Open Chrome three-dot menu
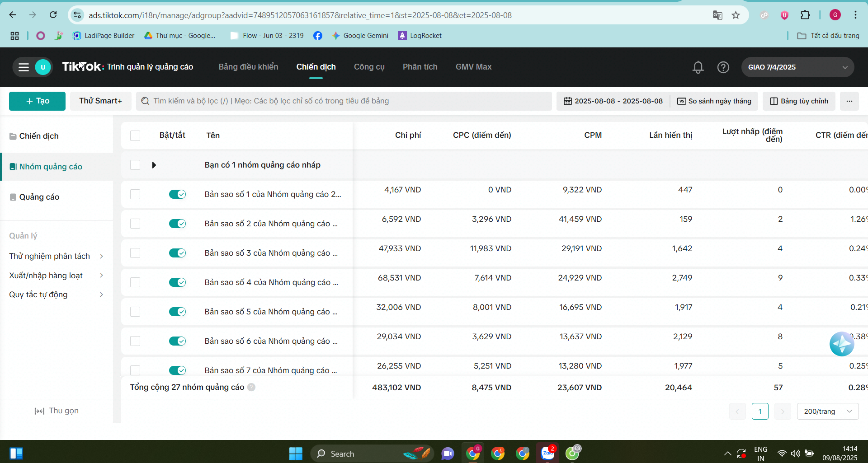Viewport: 868px width, 463px height. pyautogui.click(x=855, y=15)
